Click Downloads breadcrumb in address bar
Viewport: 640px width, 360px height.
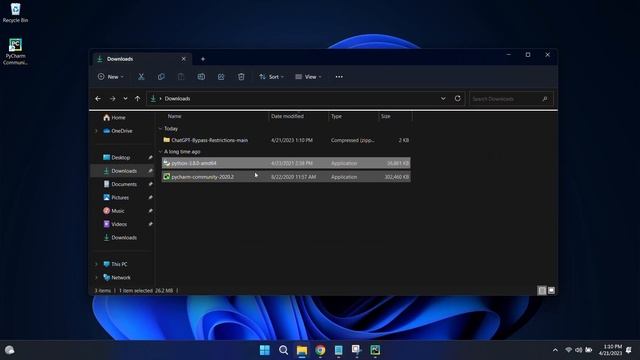click(177, 99)
